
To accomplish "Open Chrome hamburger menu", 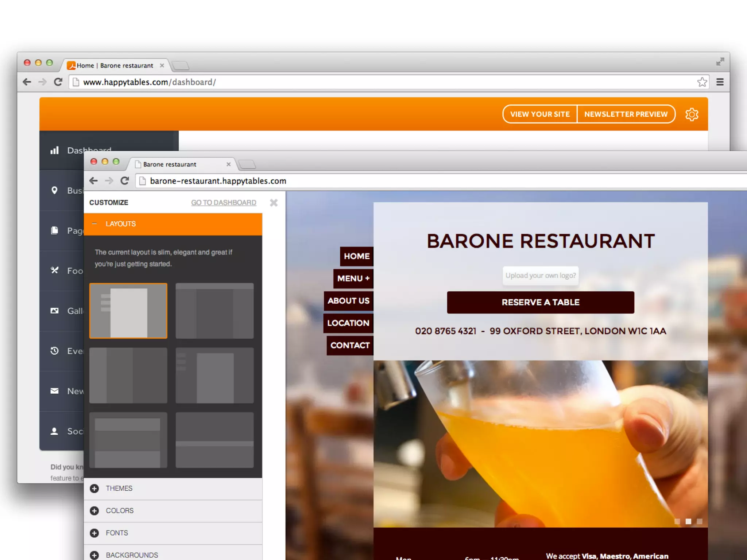I will coord(720,82).
